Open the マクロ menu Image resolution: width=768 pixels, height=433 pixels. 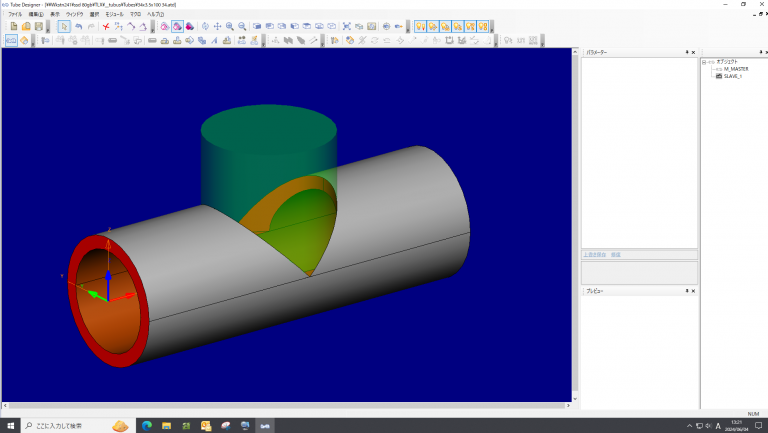point(133,14)
